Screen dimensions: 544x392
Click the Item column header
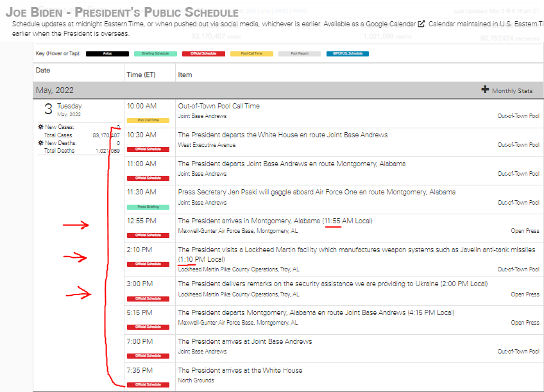185,74
